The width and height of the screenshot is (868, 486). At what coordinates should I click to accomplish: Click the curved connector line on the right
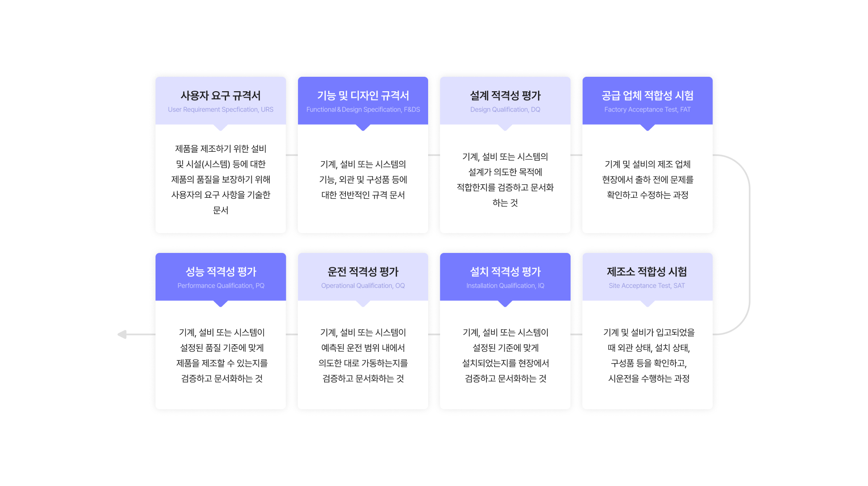click(749, 244)
